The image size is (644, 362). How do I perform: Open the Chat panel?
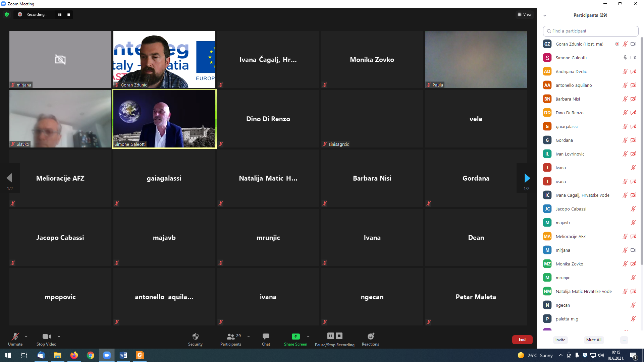pyautogui.click(x=266, y=337)
